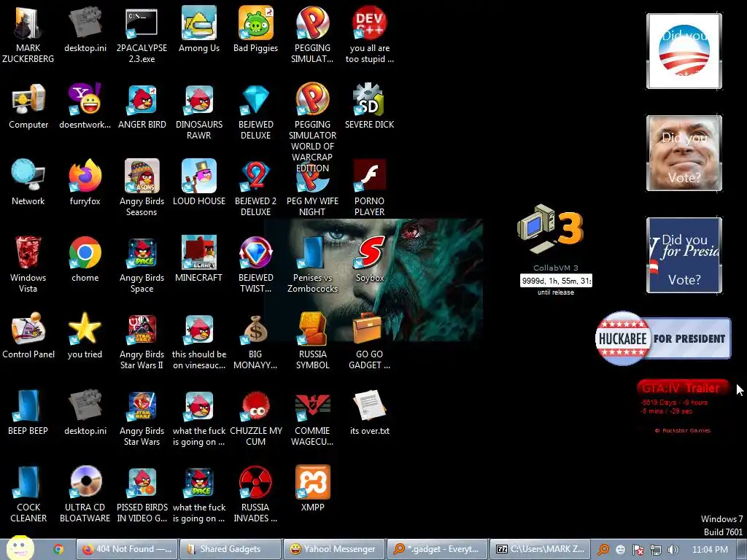Switch to the '*.gadget - Everyt...' taskbar window
The height and width of the screenshot is (560, 747).
coord(438,549)
